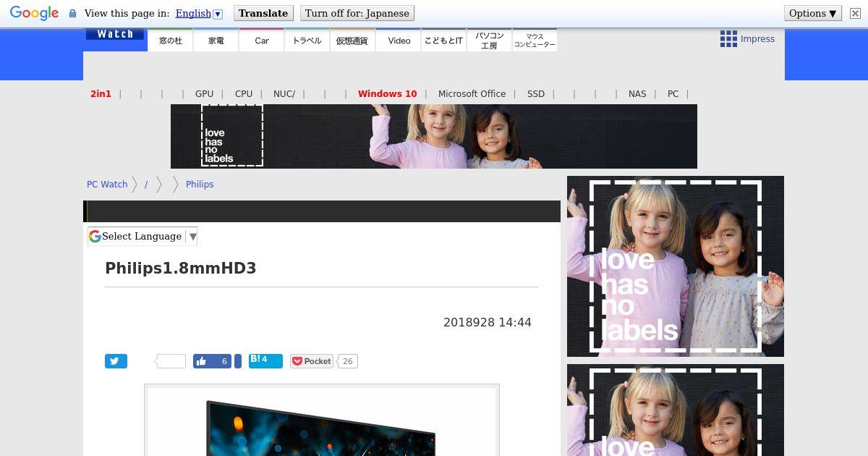Close the Google translate bar
Viewport: 868px width, 456px height.
pos(855,13)
